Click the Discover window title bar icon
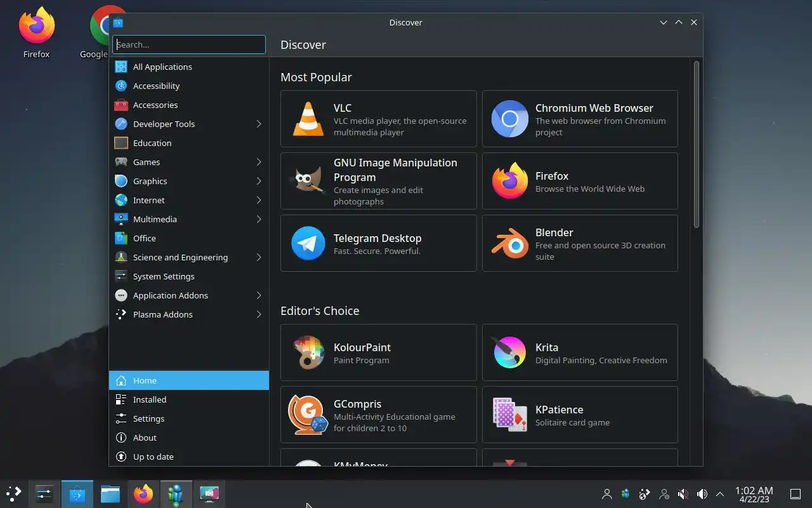This screenshot has height=508, width=812. tap(118, 22)
